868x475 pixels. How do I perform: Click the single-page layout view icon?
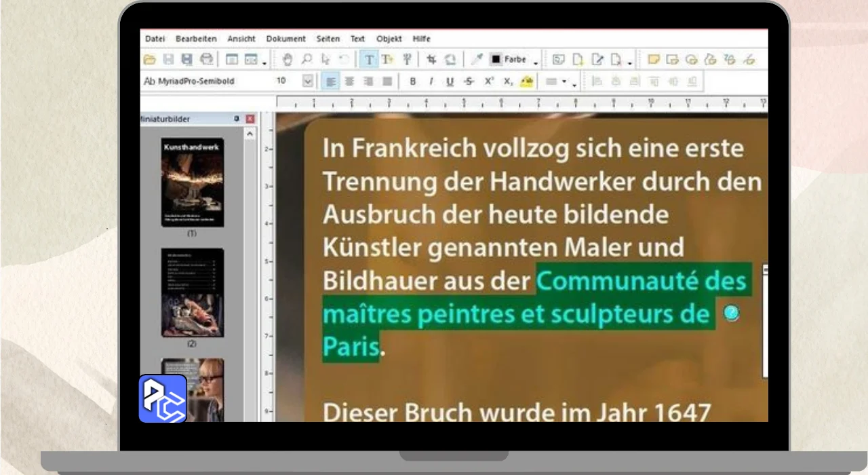[232, 60]
